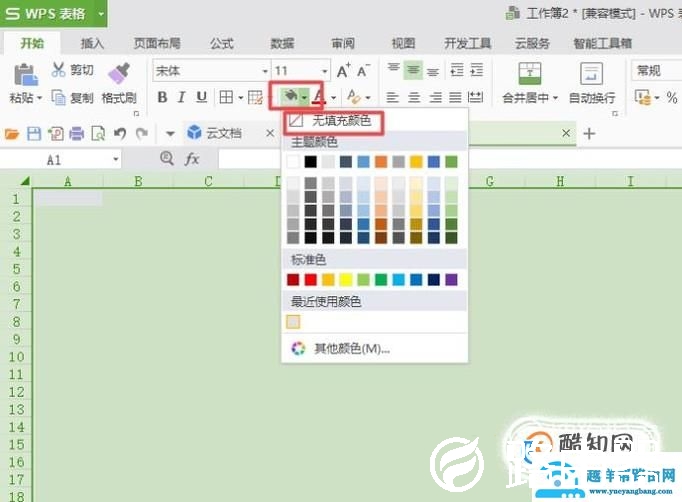682x502 pixels.
Task: Toggle center horizontal alignment
Action: (x=414, y=97)
